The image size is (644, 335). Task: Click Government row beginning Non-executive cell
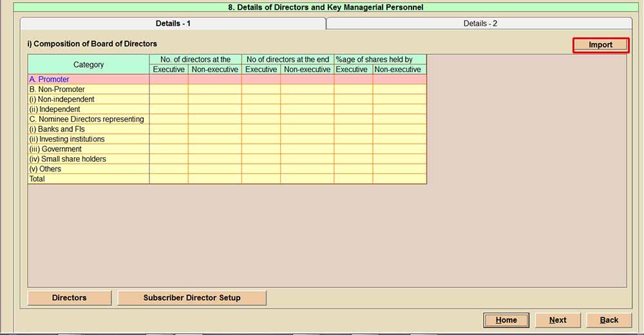[214, 149]
